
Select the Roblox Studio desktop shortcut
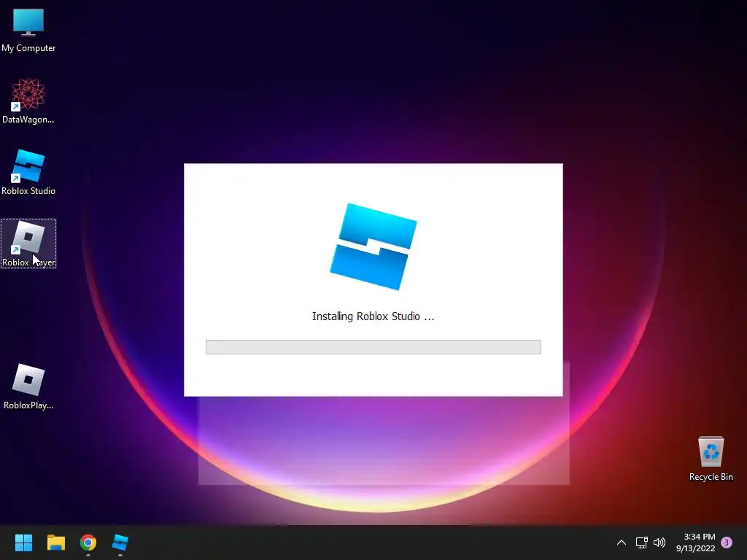[28, 172]
